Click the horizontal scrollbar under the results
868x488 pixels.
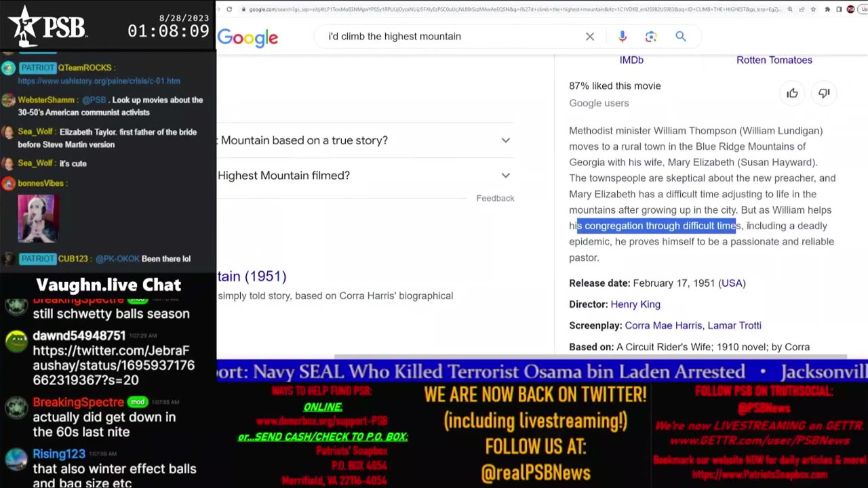(590, 357)
